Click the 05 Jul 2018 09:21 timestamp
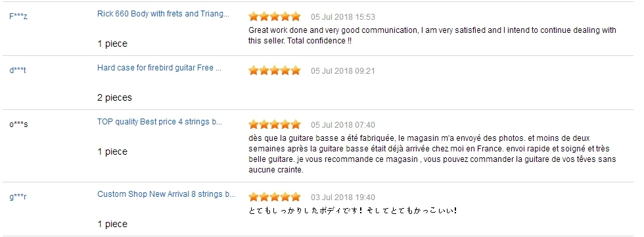The width and height of the screenshot is (644, 237). (x=343, y=71)
